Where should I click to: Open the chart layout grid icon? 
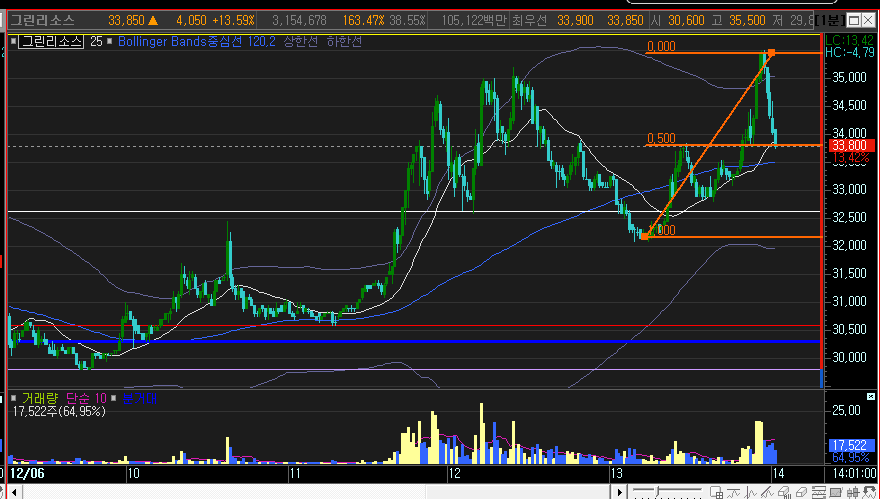[716, 493]
